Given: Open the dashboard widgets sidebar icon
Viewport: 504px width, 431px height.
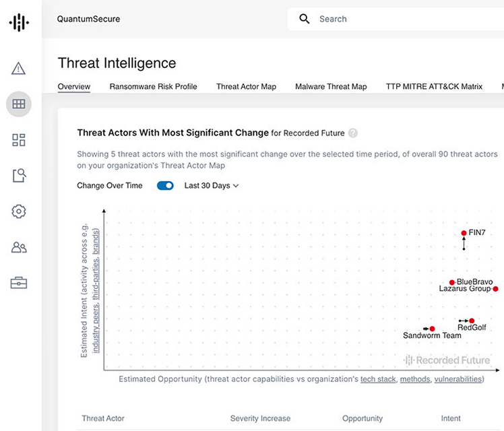Looking at the screenshot, I should pos(19,140).
